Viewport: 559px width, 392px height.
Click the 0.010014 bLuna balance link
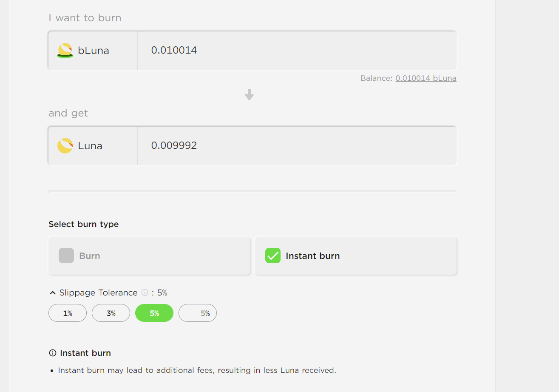pyautogui.click(x=426, y=78)
